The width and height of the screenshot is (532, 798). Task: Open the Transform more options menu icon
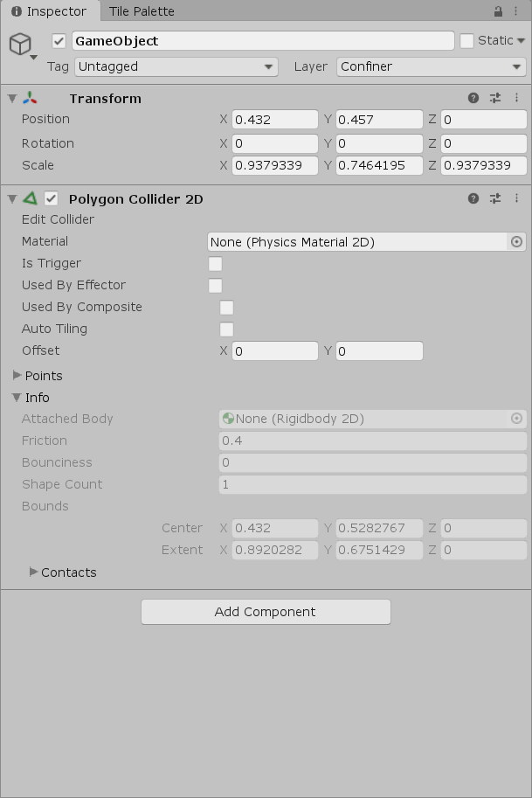pyautogui.click(x=517, y=98)
